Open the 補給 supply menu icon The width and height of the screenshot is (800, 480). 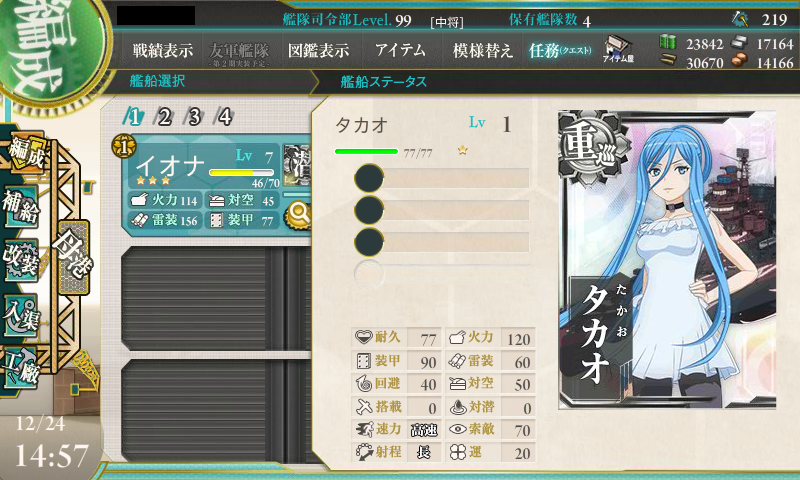point(20,206)
